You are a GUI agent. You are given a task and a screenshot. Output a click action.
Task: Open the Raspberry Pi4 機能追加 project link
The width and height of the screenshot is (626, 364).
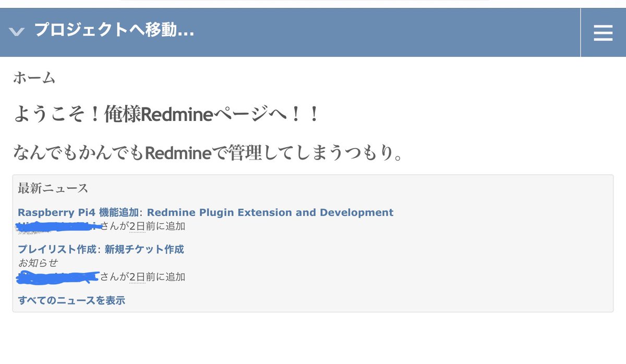(x=78, y=212)
